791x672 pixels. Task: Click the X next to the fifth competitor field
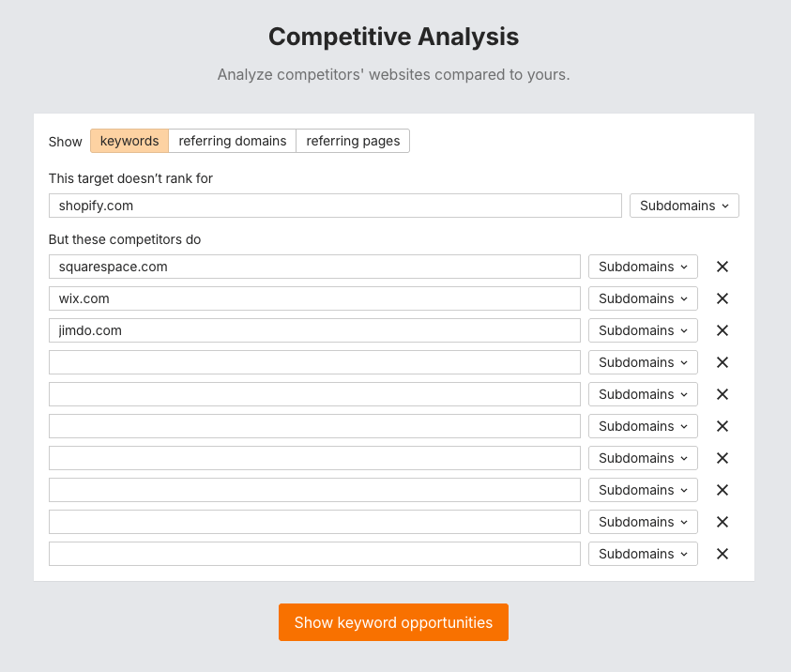(x=722, y=394)
